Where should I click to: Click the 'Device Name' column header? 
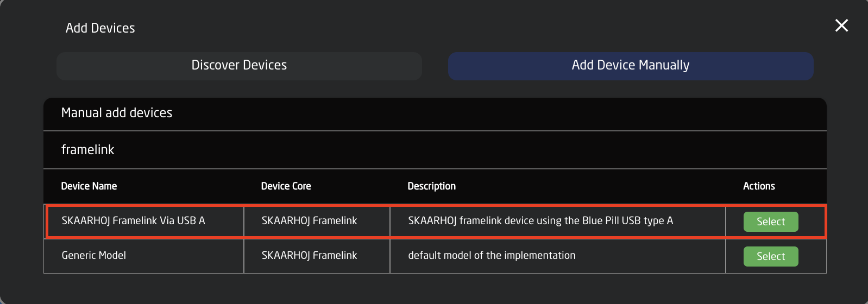89,186
